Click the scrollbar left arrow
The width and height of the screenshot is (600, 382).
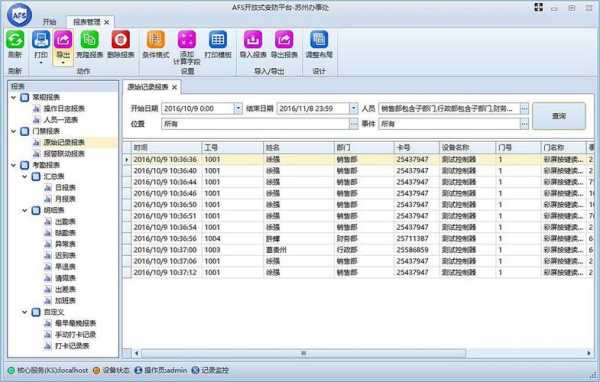(x=137, y=353)
